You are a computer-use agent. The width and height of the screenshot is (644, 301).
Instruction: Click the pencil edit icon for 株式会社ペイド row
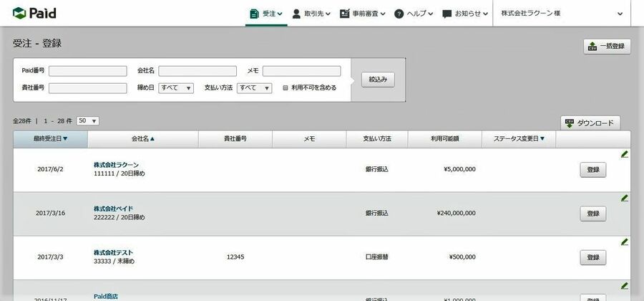coord(624,198)
